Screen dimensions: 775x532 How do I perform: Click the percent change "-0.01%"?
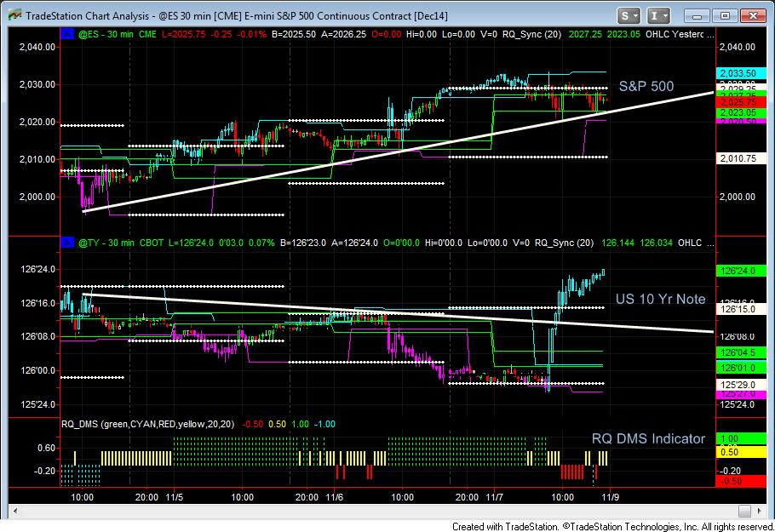[x=252, y=35]
